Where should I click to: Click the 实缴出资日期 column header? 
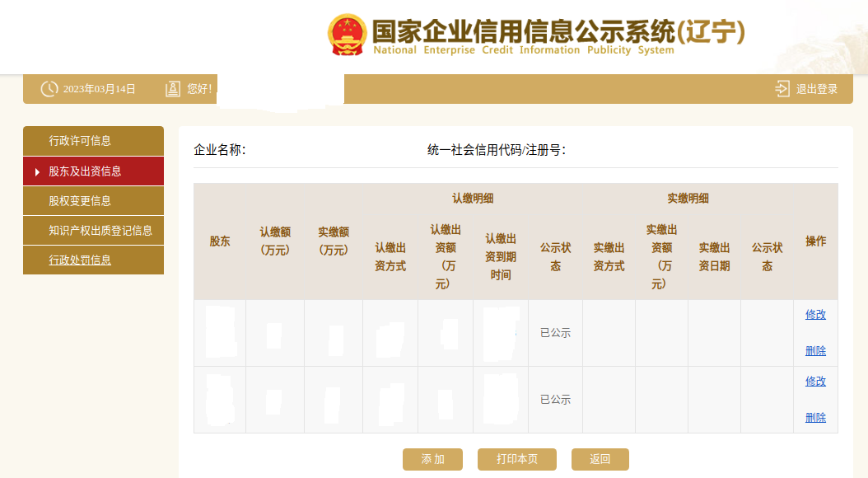pos(714,257)
